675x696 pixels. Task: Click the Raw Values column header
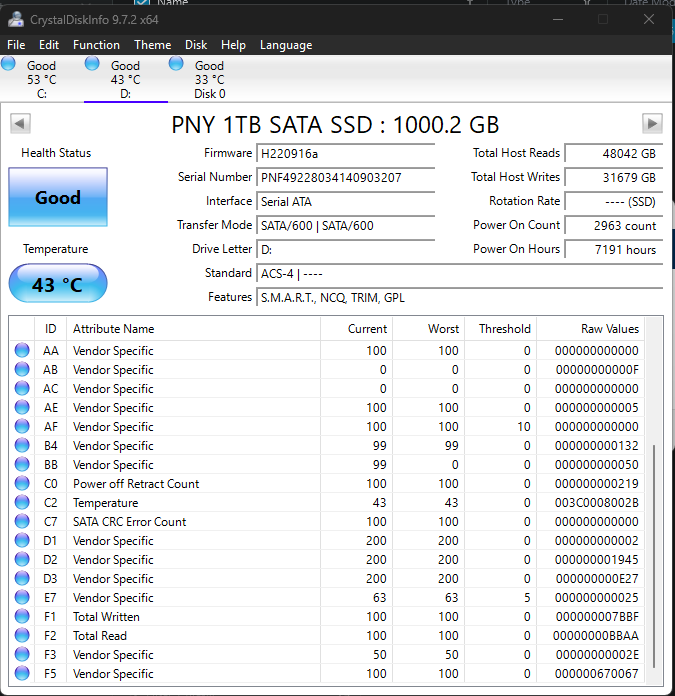pyautogui.click(x=591, y=329)
